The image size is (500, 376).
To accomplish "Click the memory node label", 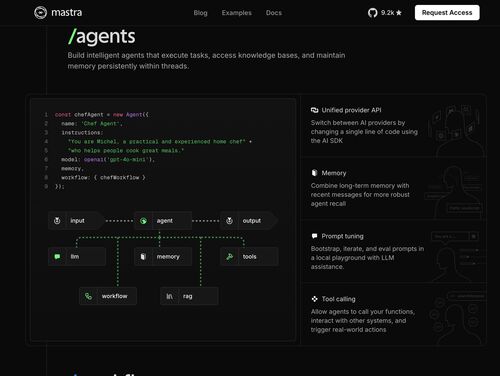I will [168, 257].
